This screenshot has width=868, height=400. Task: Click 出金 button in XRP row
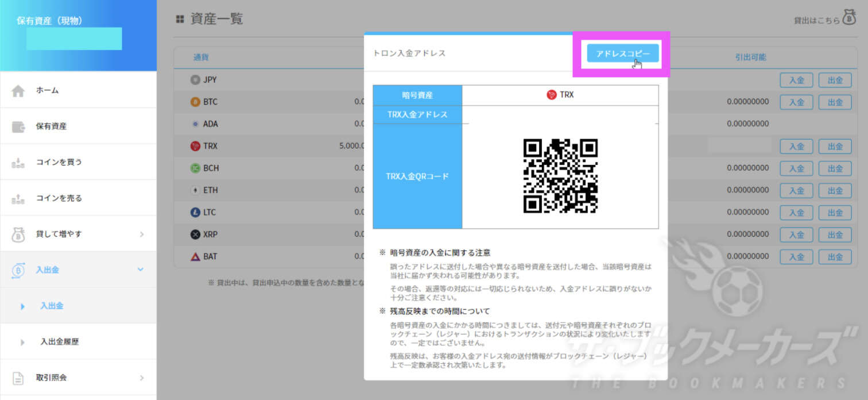(x=835, y=234)
